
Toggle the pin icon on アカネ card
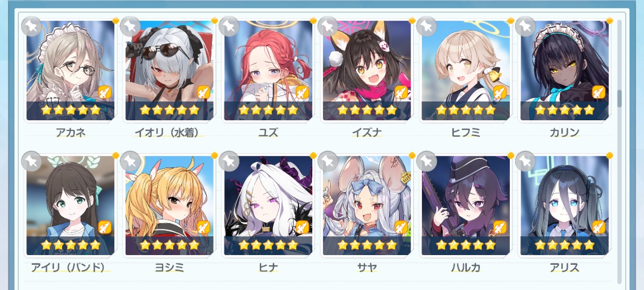click(31, 26)
